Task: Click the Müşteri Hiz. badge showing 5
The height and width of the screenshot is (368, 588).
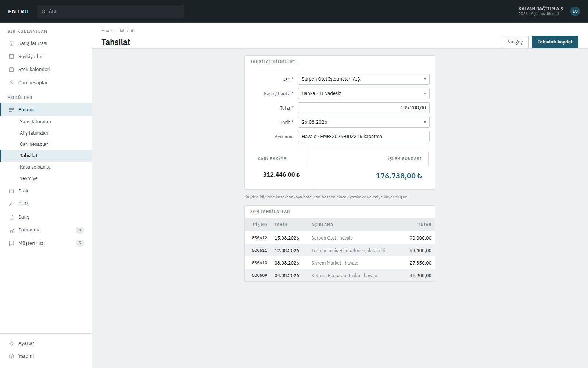Action: pyautogui.click(x=80, y=243)
